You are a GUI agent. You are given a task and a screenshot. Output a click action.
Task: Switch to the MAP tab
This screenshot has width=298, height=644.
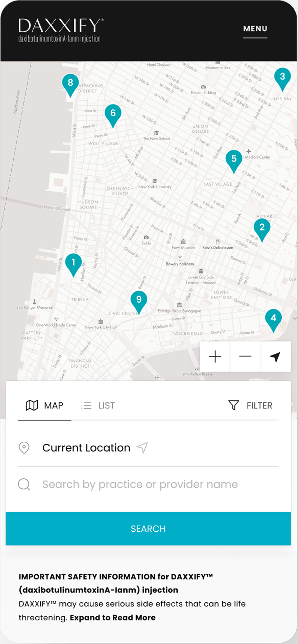(x=45, y=406)
